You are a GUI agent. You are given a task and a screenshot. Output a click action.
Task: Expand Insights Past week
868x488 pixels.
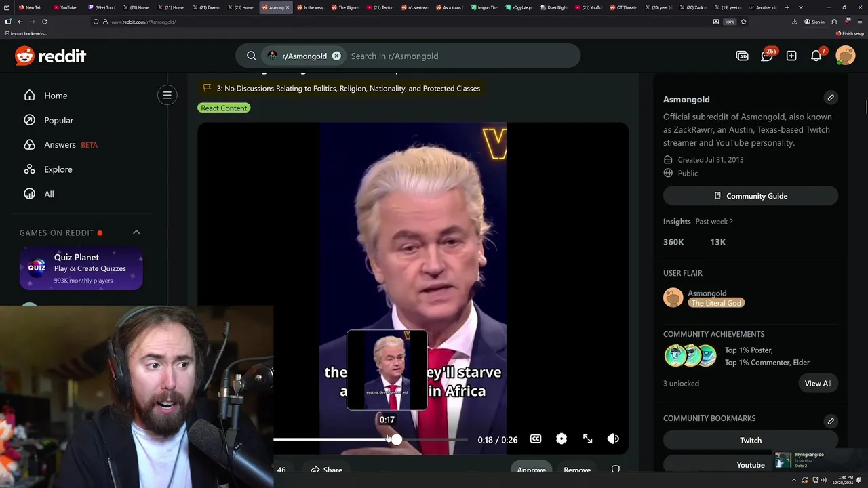[x=714, y=221]
